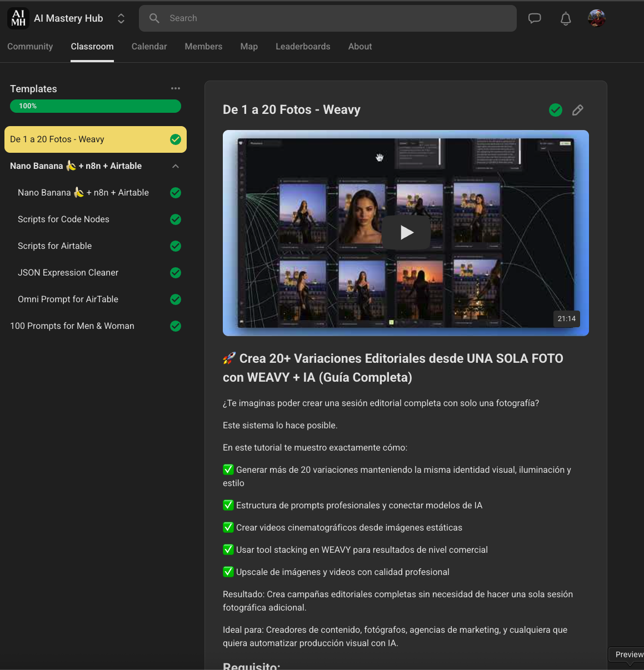Go to the Calendar tab
Screen dimensions: 644x670
click(149, 47)
